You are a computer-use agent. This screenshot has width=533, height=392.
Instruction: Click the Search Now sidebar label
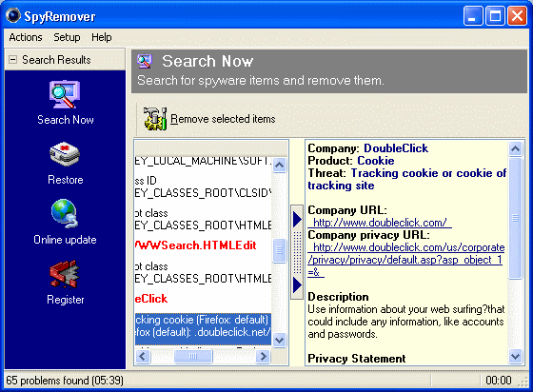pyautogui.click(x=66, y=120)
